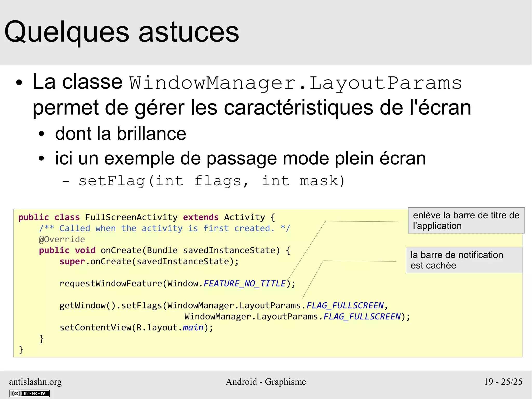
Task: Click the line 'setContentView(R.layout.main);'
Action: 136,328
